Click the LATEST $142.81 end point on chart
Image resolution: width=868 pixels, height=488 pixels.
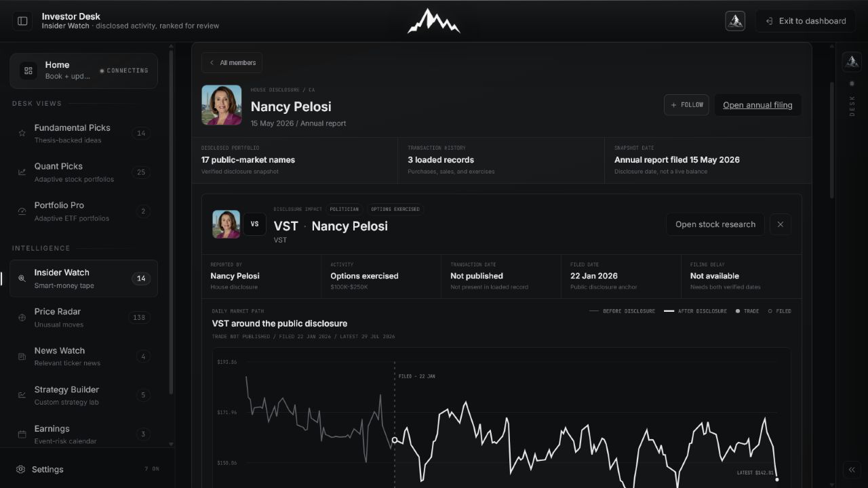pyautogui.click(x=776, y=479)
